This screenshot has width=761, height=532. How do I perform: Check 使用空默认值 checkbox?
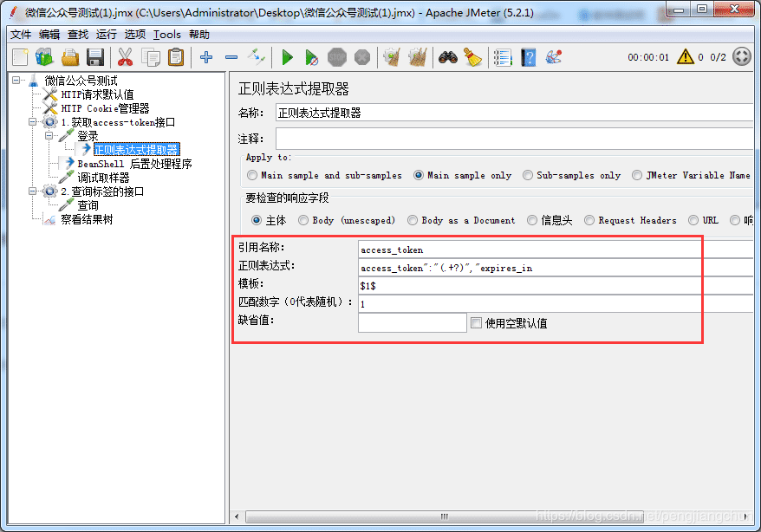pos(476,323)
